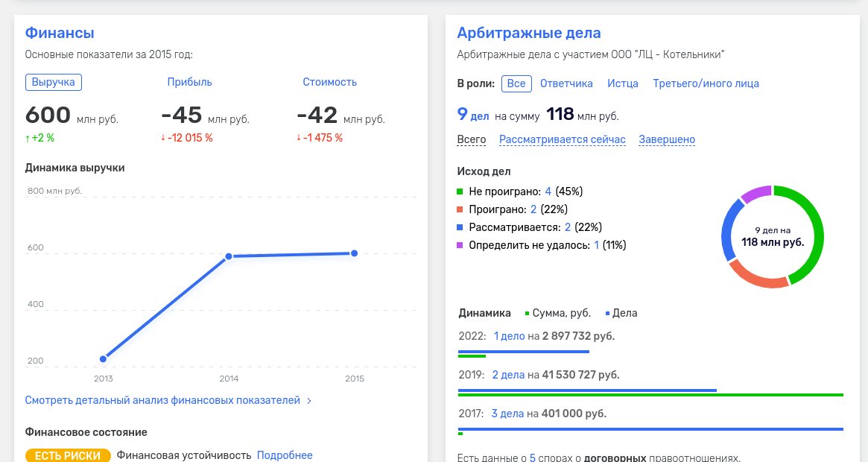Image resolution: width=868 pixels, height=462 pixels.
Task: Open the 3 дела link for 2017
Action: pyautogui.click(x=508, y=413)
